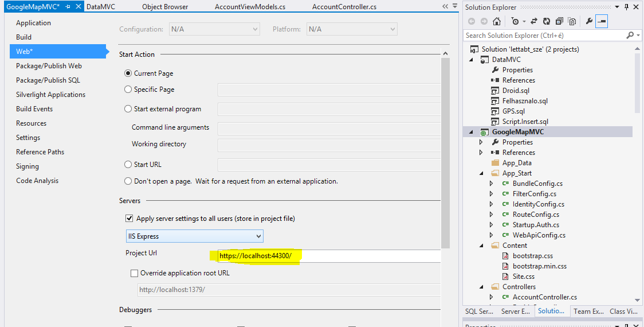Image resolution: width=644 pixels, height=327 pixels.
Task: Collapse the Controllers folder
Action: [481, 287]
